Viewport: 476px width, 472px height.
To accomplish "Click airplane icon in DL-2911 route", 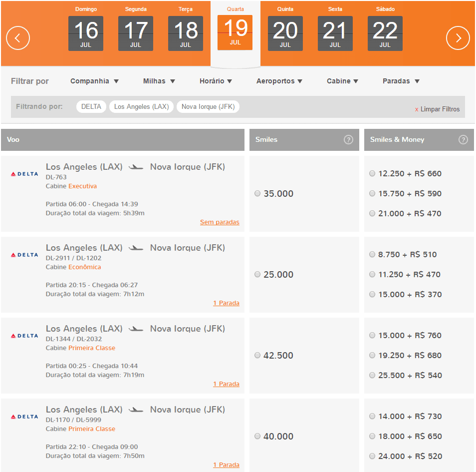I will point(136,248).
